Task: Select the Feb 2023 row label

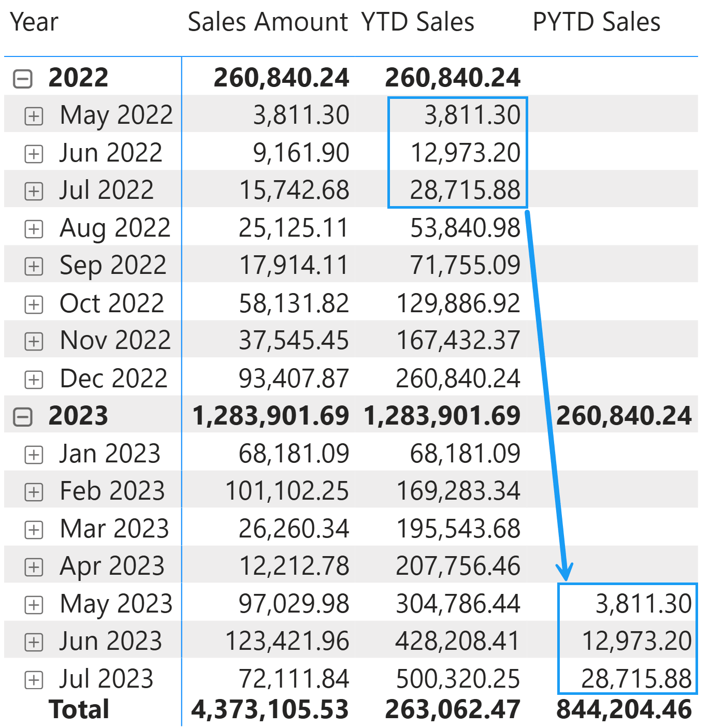Action: click(112, 491)
